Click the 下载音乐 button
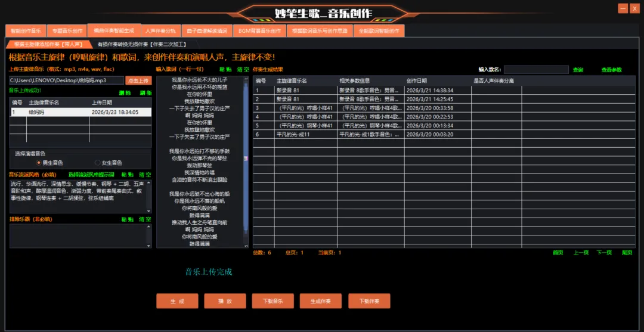644x332 pixels. pyautogui.click(x=273, y=301)
